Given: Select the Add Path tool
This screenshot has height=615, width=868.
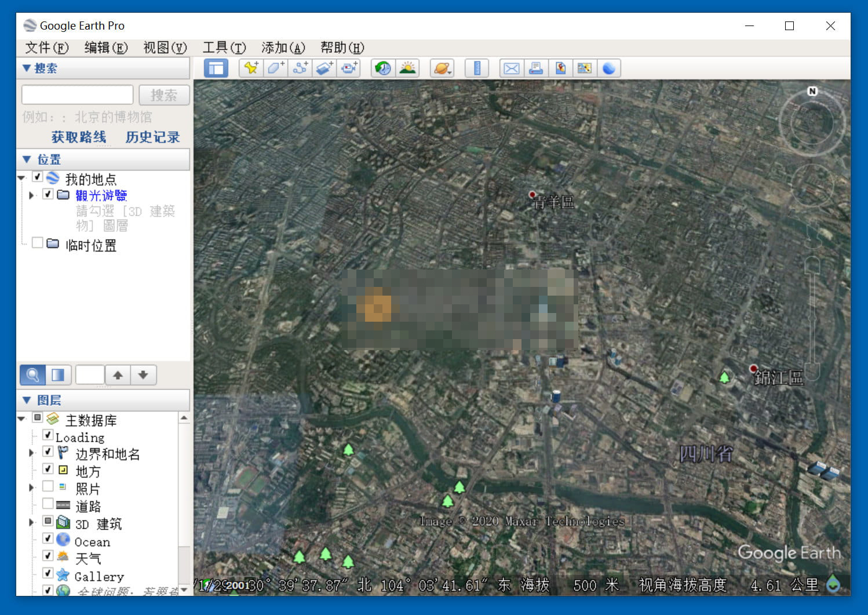Looking at the screenshot, I should 300,68.
